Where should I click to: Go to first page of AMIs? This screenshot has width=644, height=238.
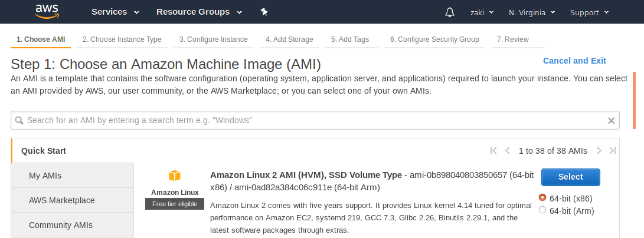(x=493, y=151)
